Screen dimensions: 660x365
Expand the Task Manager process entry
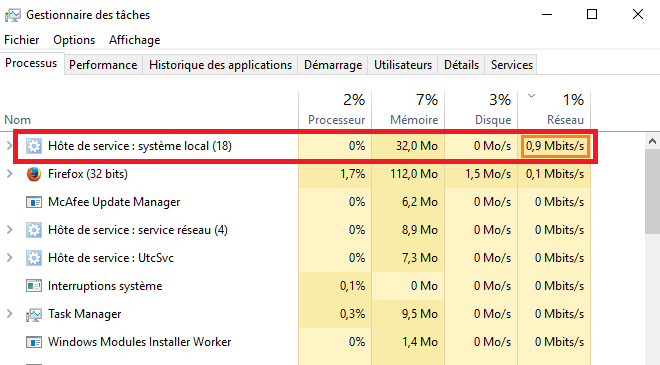(x=9, y=314)
